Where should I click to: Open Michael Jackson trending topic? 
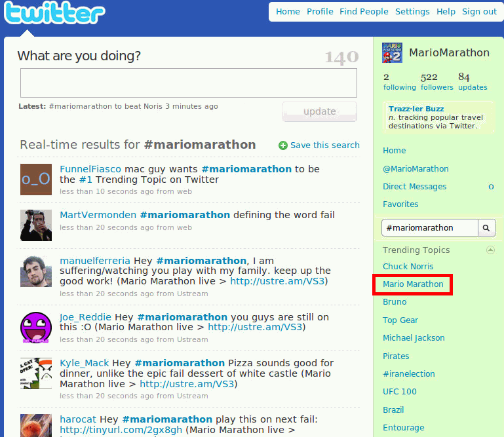pyautogui.click(x=414, y=338)
